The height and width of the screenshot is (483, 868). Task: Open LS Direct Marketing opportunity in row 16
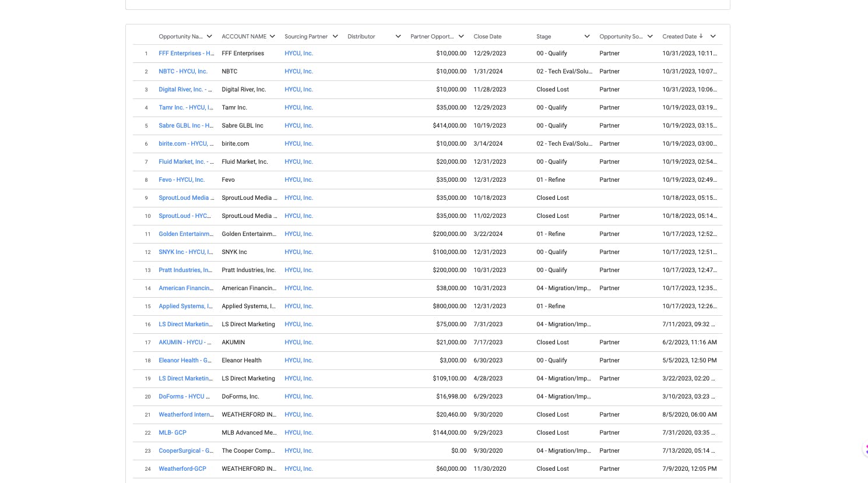pyautogui.click(x=186, y=324)
